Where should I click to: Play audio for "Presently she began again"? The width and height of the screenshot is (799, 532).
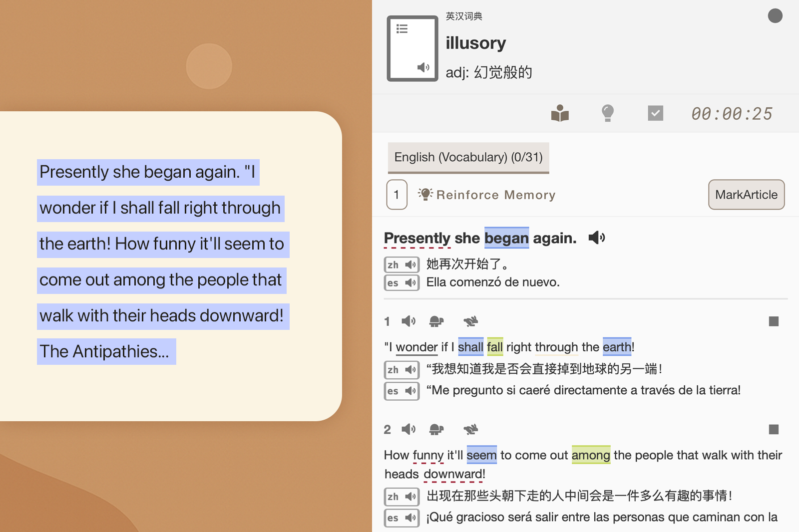596,238
